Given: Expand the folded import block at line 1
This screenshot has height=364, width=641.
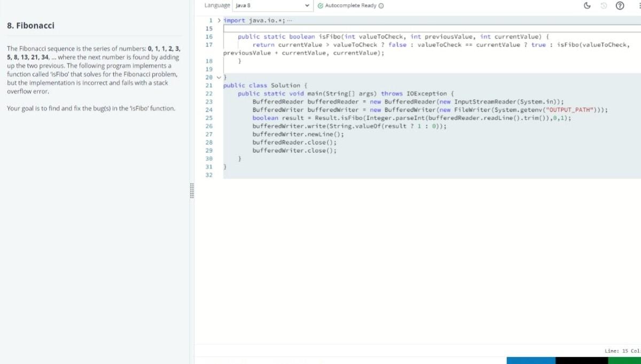Looking at the screenshot, I should [218, 20].
